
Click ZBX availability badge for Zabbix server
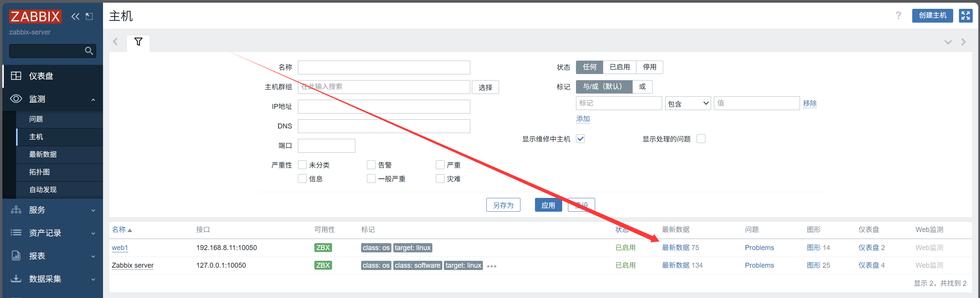323,265
